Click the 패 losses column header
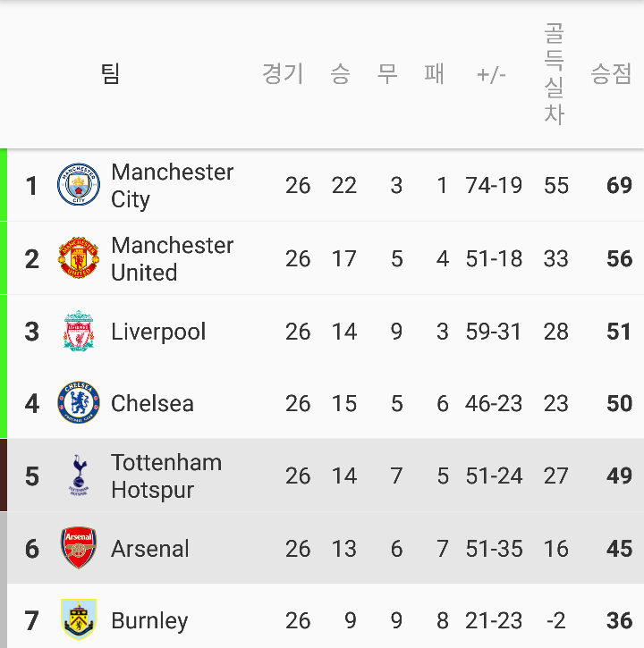This screenshot has height=648, width=644. [x=435, y=73]
